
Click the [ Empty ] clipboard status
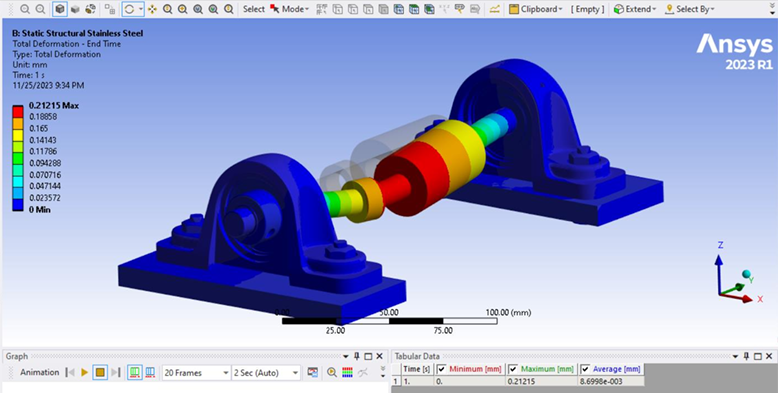[587, 9]
